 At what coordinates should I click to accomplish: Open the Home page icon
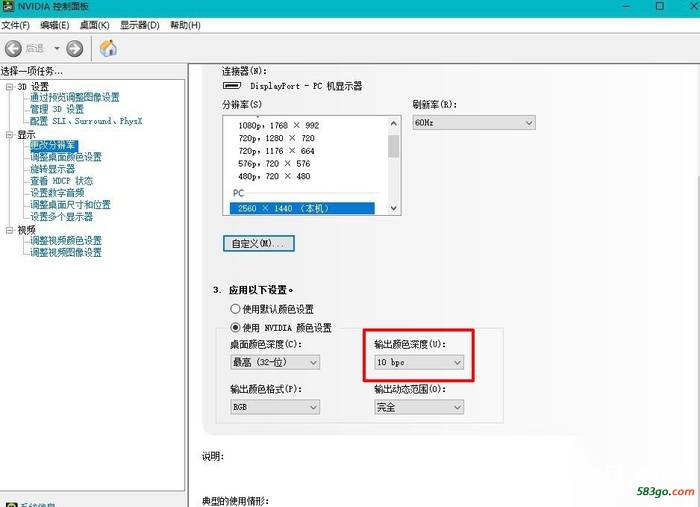pyautogui.click(x=108, y=48)
